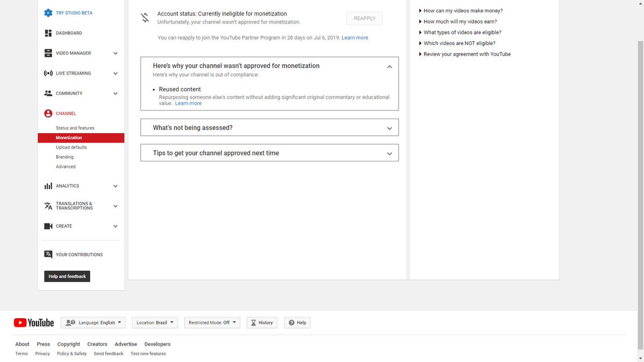Click the hourglass icon on History button
Image resolution: width=644 pixels, height=362 pixels.
[254, 323]
